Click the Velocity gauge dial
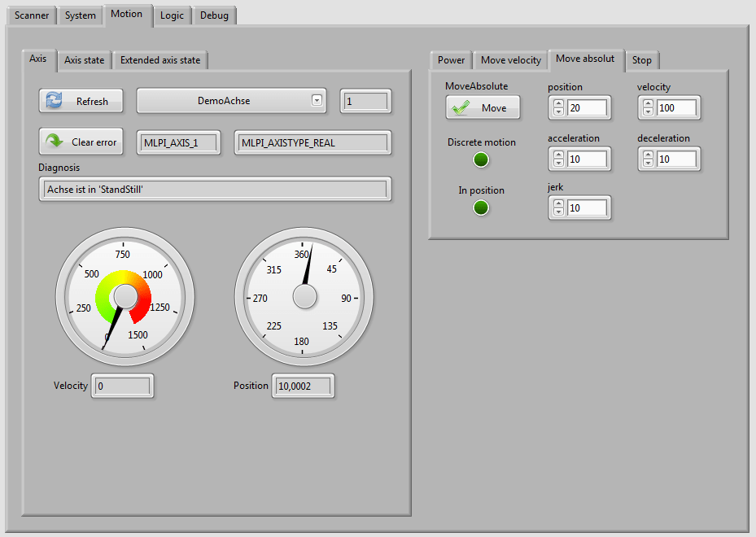Viewport: 756px width, 537px height. 125,296
